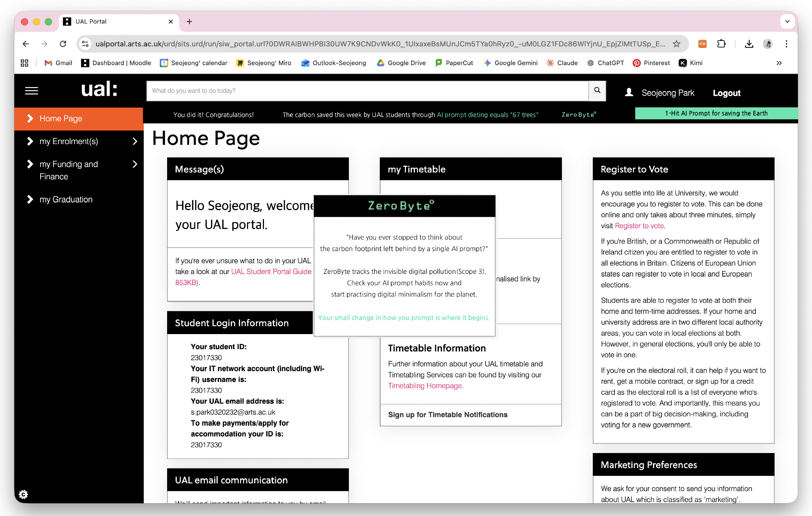The height and width of the screenshot is (516, 812).
Task: Reload the UAL Portal page
Action: [x=63, y=44]
